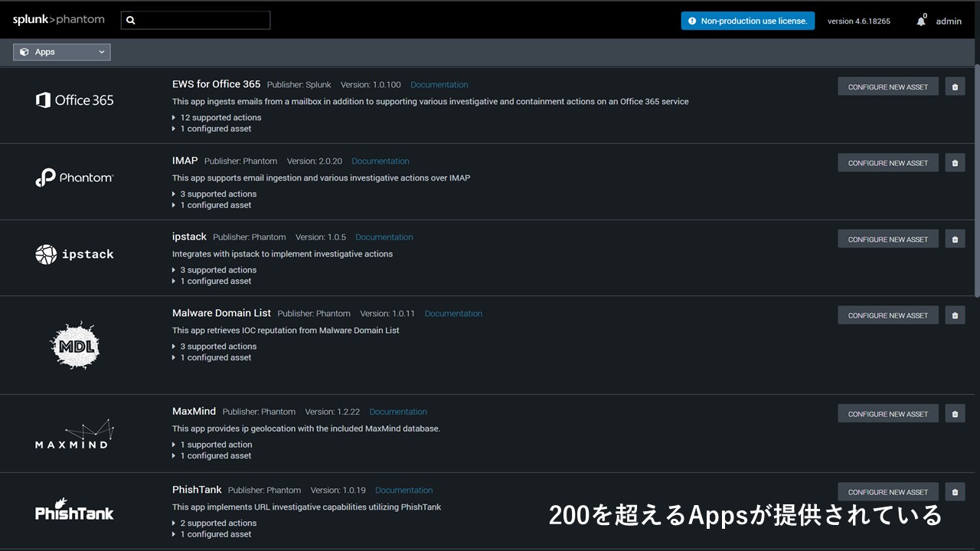Click the page vertical scrollbar
The width and height of the screenshot is (980, 551).
976,181
